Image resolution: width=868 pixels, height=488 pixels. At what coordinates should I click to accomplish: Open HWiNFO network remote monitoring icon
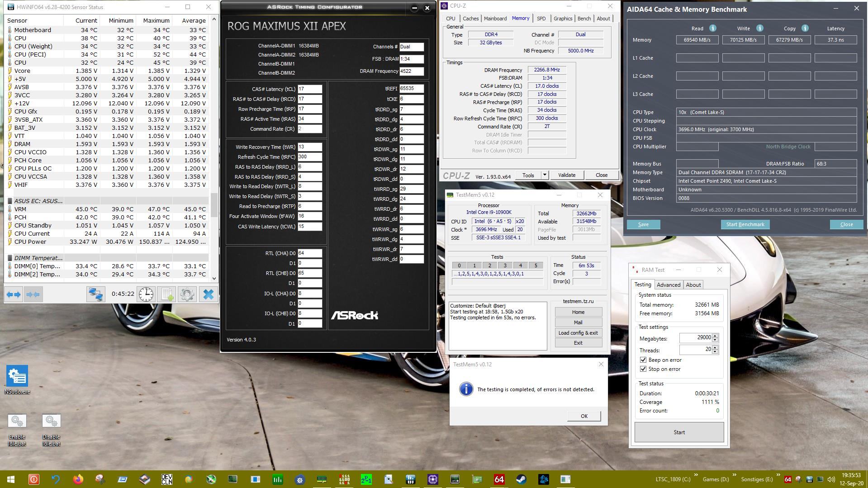click(95, 294)
